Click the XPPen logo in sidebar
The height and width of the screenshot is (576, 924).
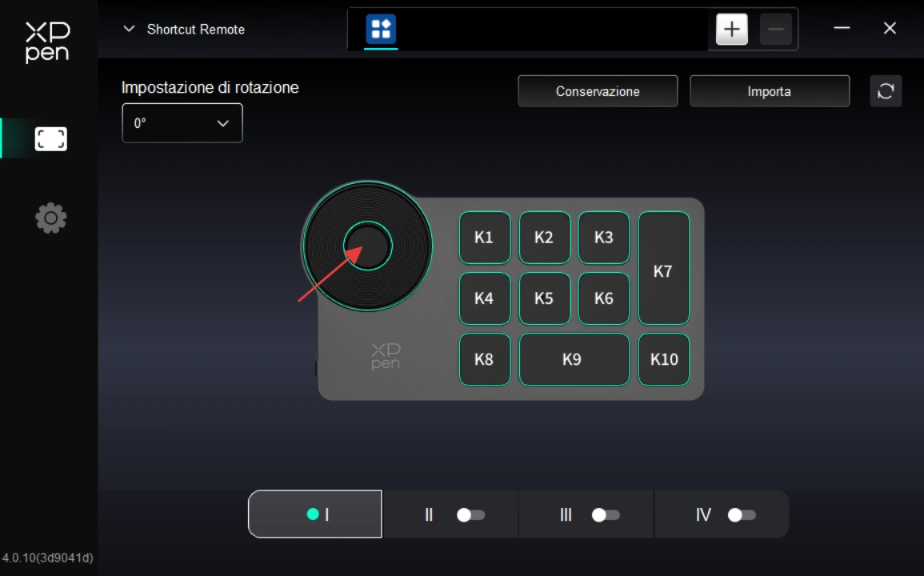click(x=47, y=42)
